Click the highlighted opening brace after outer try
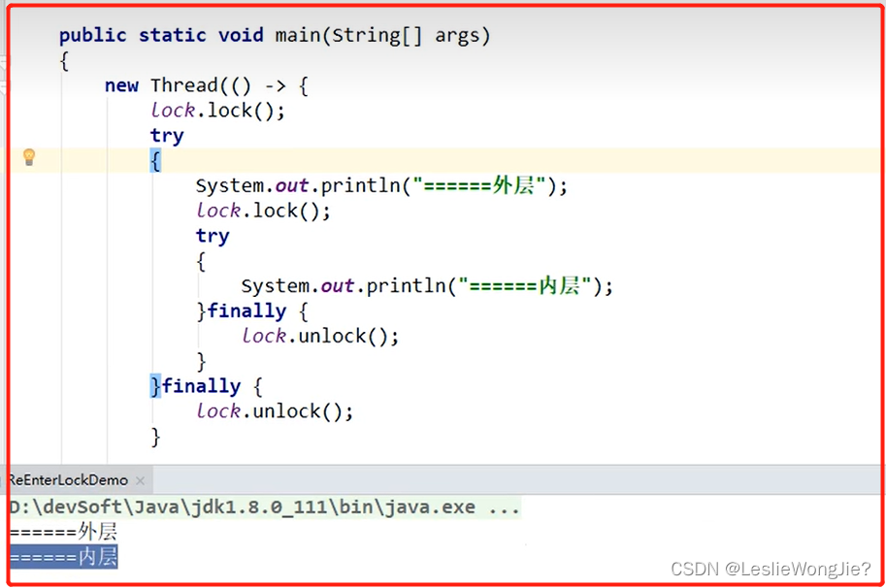 pos(155,160)
